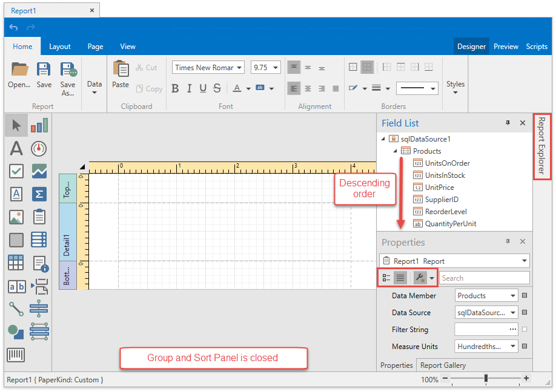Viewport: 556px width, 392px height.
Task: Switch to the Layout ribbon tab
Action: click(60, 47)
